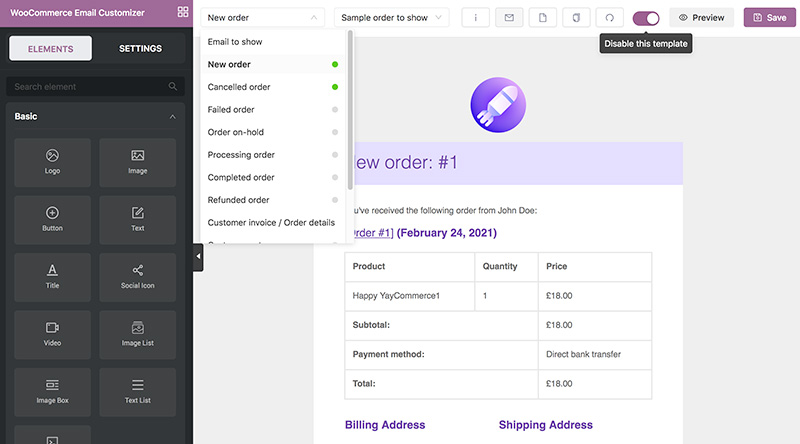
Task: Select Customer invoice / Order details option
Action: point(273,223)
